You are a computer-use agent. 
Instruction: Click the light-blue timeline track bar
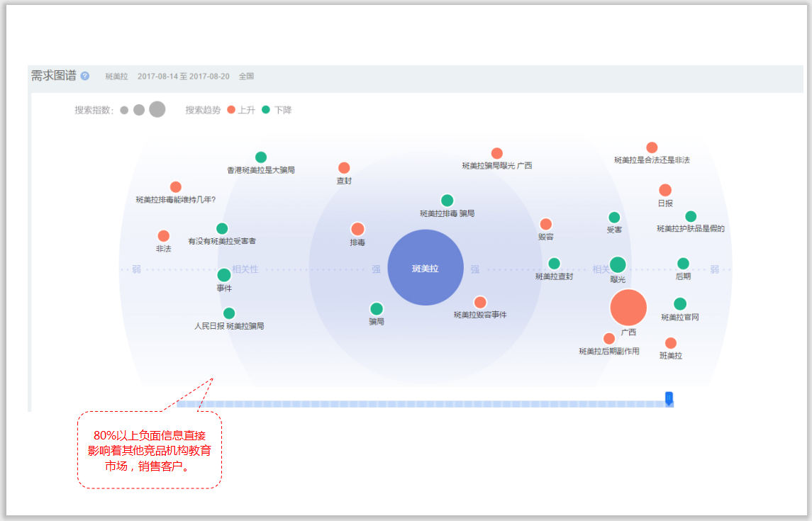425,404
